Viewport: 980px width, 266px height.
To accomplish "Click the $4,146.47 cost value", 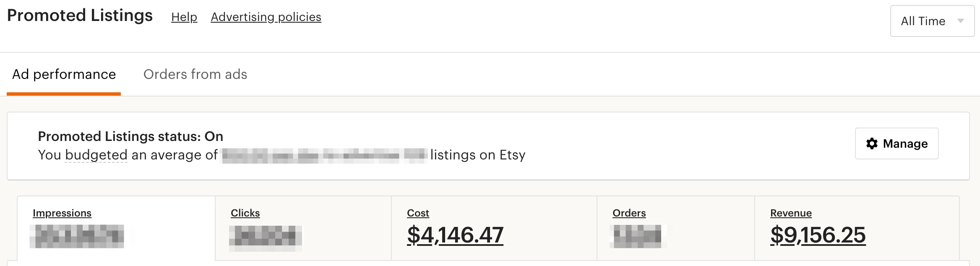I will click(455, 235).
